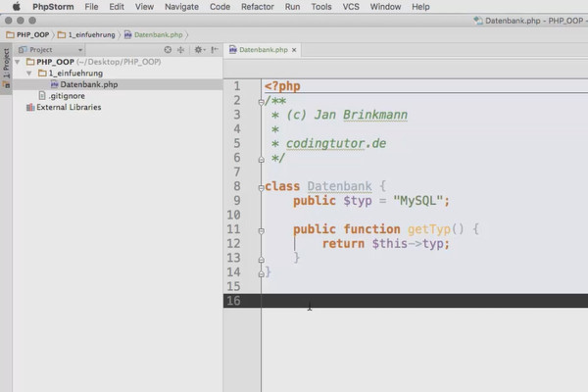Click the $this->typ expression
The height and width of the screenshot is (392, 588).
point(408,243)
